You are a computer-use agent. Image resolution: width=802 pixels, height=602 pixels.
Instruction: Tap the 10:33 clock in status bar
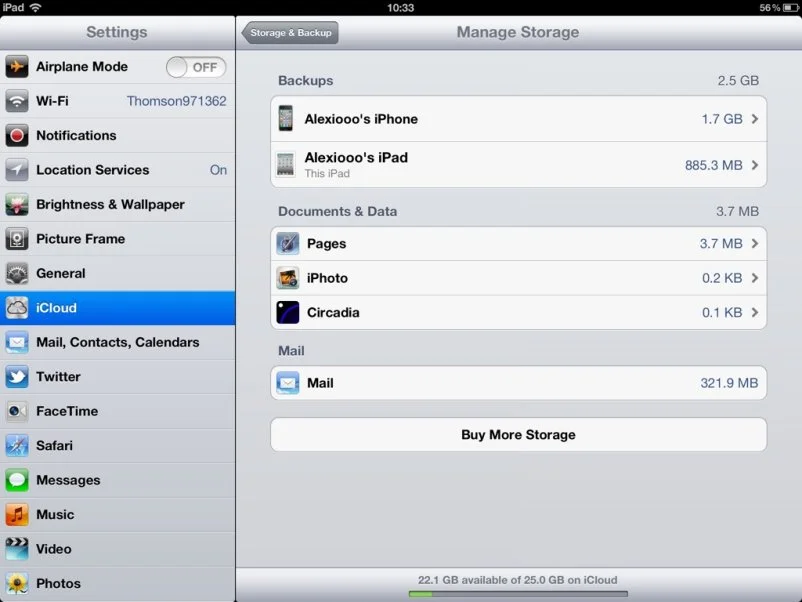(400, 8)
